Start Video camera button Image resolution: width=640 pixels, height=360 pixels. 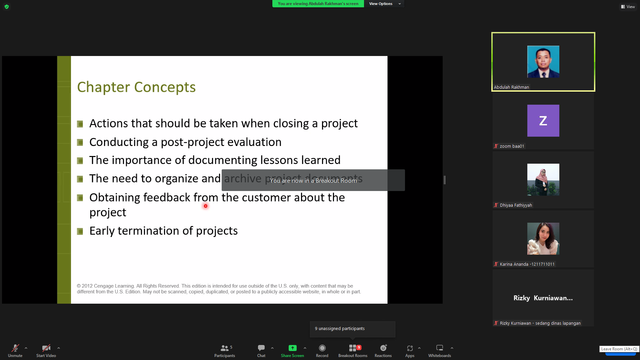pyautogui.click(x=46, y=350)
